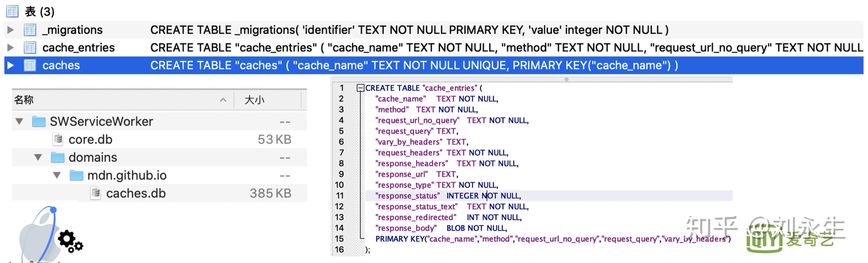
Task: Click the SWServiceWorker folder icon
Action: [x=39, y=121]
